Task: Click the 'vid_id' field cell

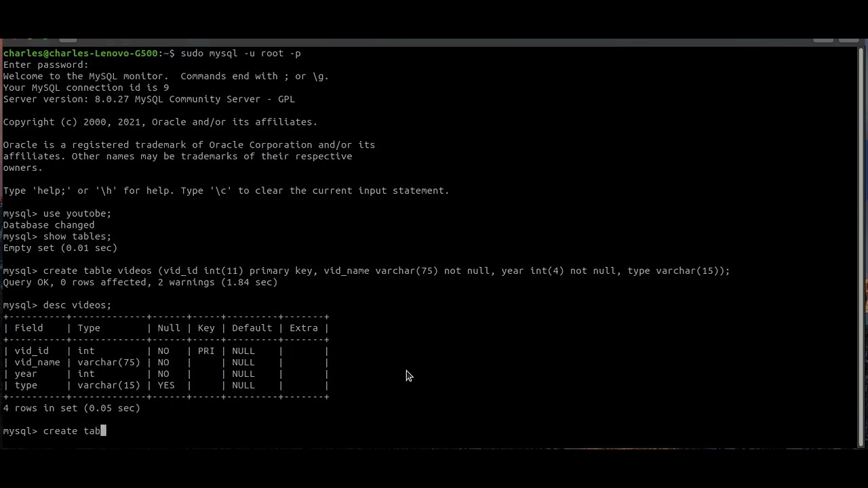Action: (31, 351)
